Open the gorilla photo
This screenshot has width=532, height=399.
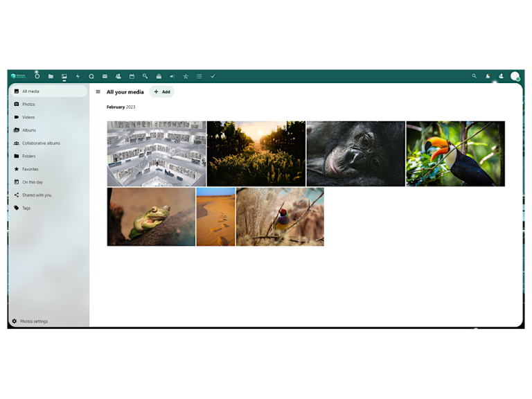356,154
